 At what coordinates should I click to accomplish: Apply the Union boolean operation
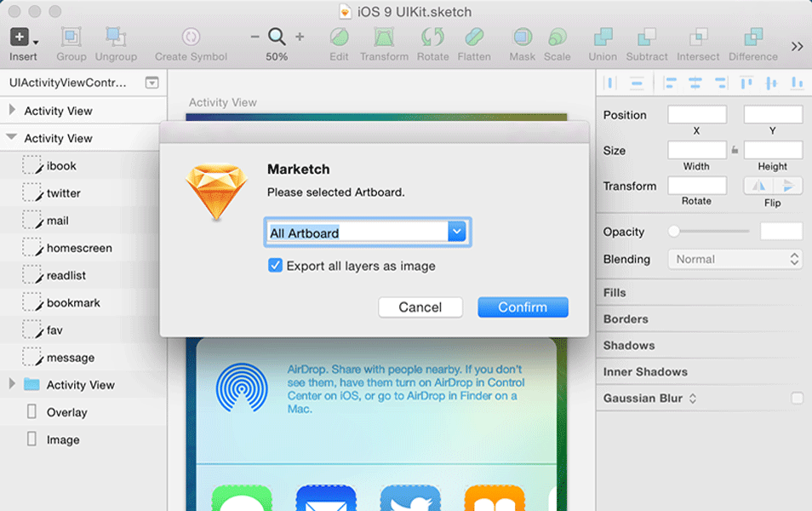[603, 37]
